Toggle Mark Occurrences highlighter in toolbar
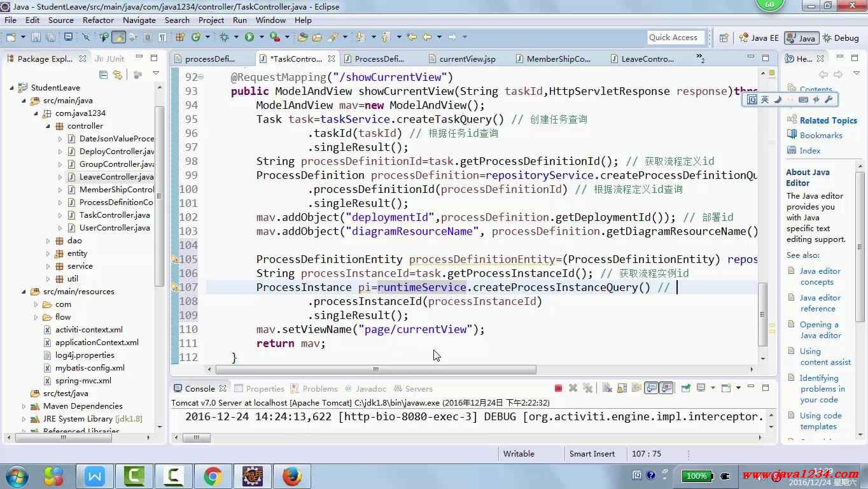868x489 pixels. pyautogui.click(x=120, y=38)
